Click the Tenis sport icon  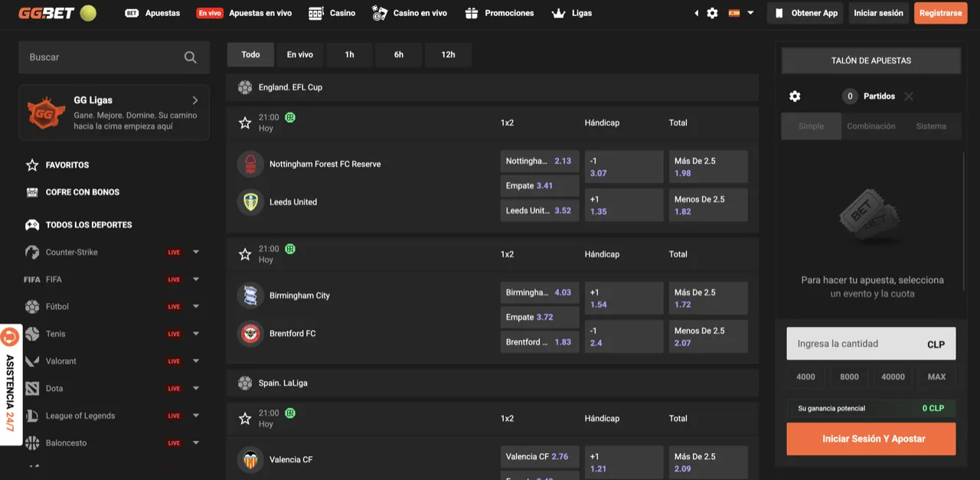coord(32,334)
